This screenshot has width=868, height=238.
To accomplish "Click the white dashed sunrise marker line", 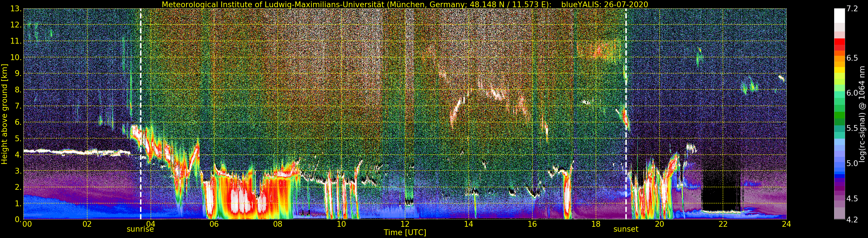I will click(x=141, y=114).
